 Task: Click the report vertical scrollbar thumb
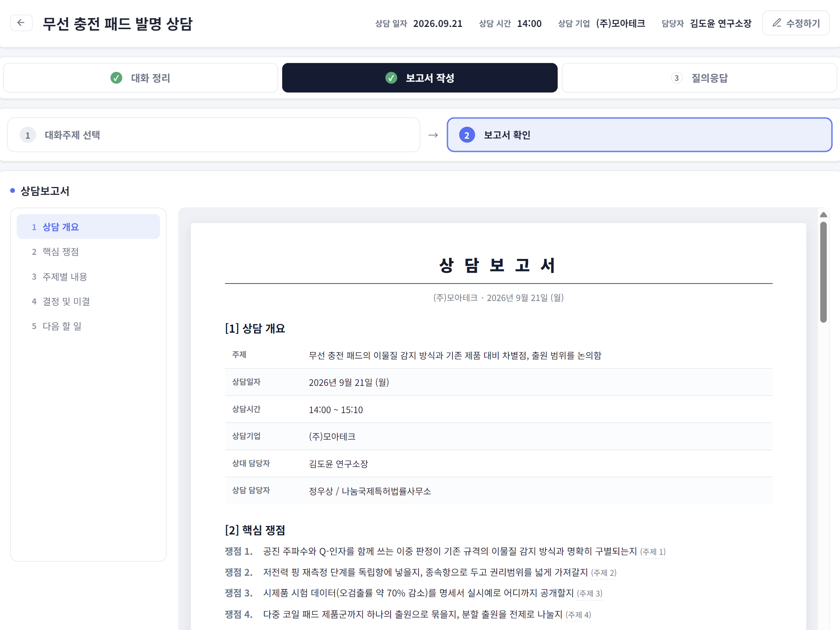[x=823, y=272]
